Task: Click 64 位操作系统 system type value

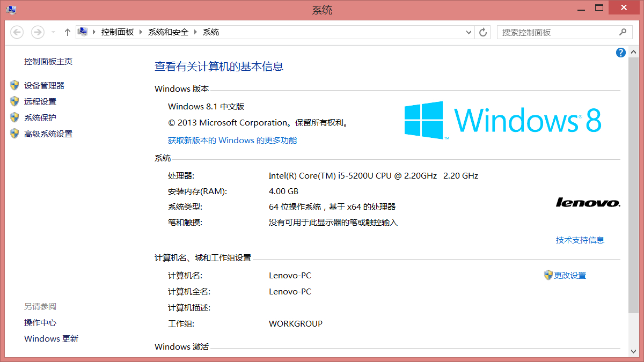Action: (332, 207)
